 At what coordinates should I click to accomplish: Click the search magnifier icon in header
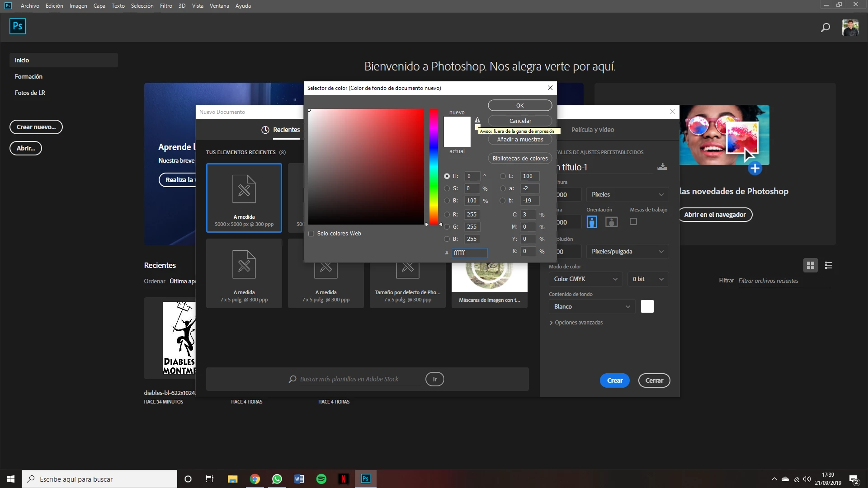825,28
